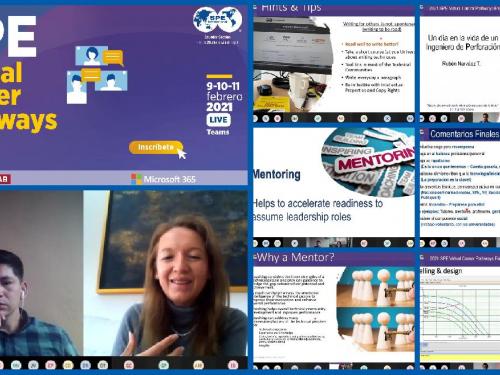Select the man in plaid shirt video feed
Viewport: 500px width, 375px height.
tap(41, 273)
